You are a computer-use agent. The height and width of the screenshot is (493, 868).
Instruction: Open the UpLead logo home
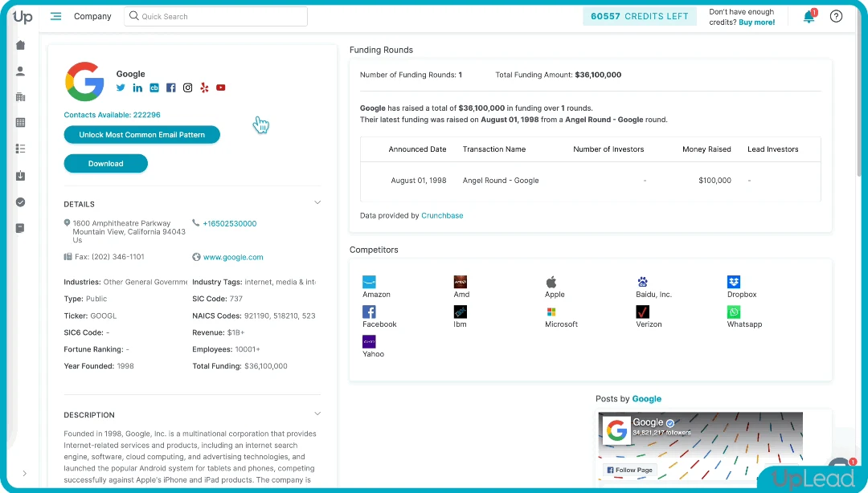click(x=23, y=17)
